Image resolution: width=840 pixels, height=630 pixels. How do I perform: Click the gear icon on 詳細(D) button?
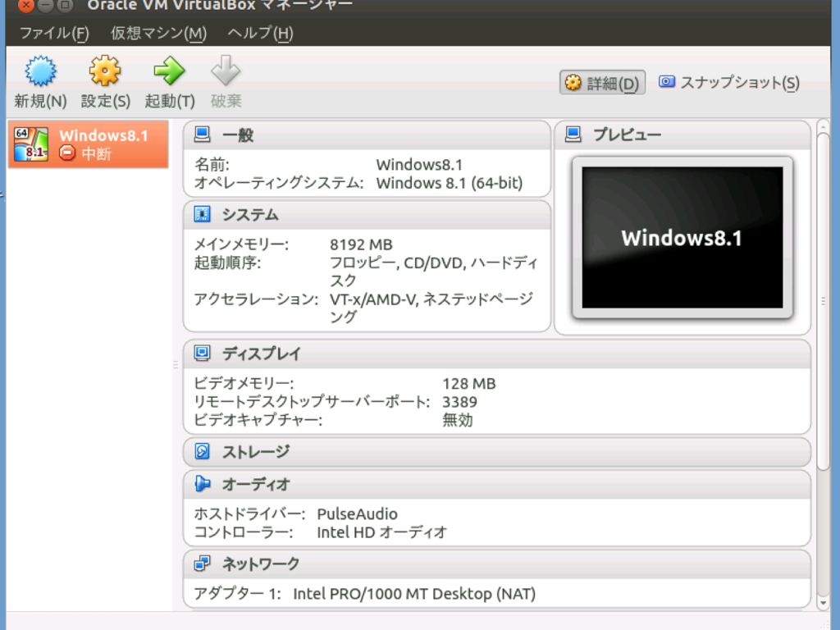pos(573,83)
